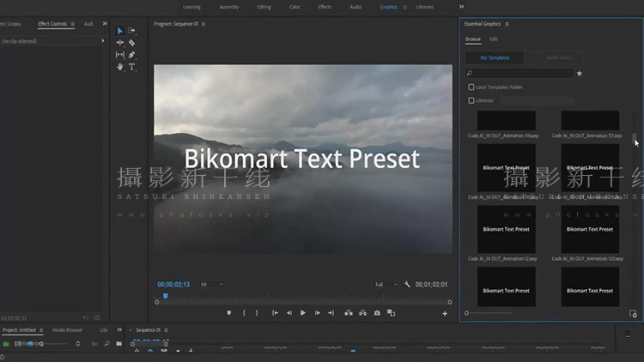Viewport: 644px width, 362px height.
Task: Switch to the Assembly workspace
Action: coord(229,7)
